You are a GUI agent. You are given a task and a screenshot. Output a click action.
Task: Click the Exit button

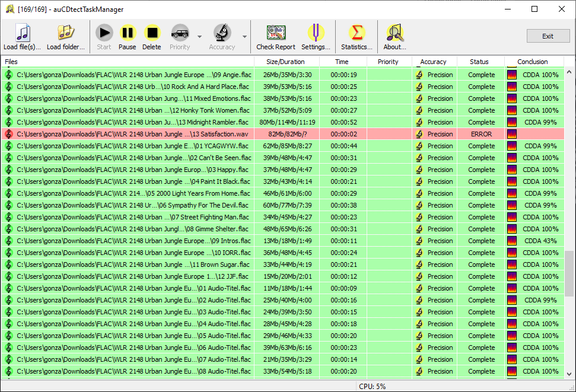[548, 36]
